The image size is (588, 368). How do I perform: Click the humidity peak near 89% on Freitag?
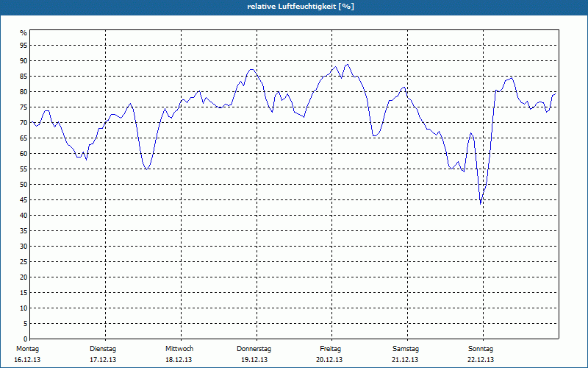(x=348, y=64)
